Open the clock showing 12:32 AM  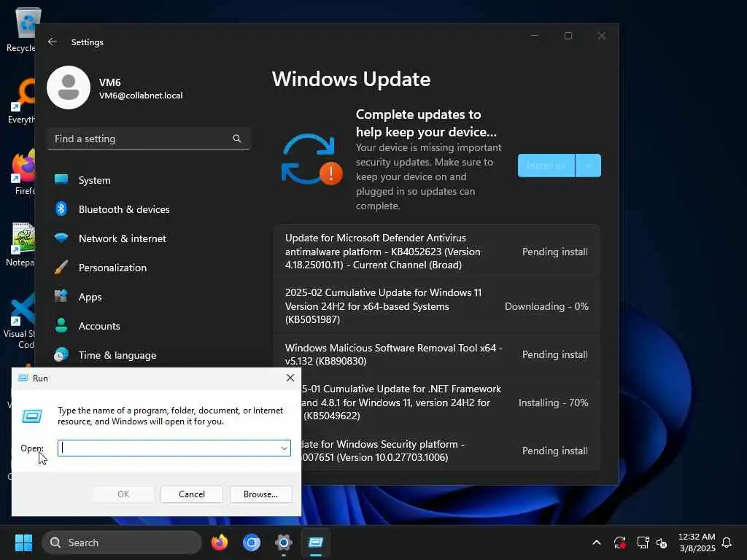click(x=697, y=542)
